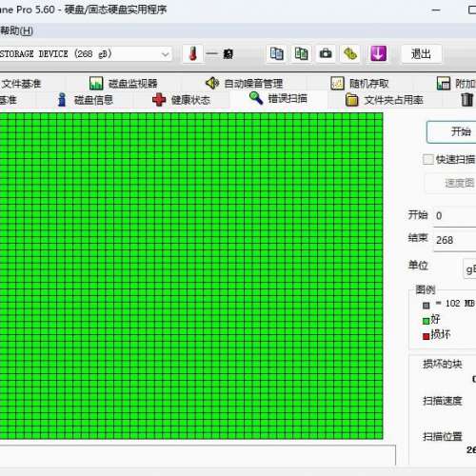Click the purple download arrow icon

(378, 53)
